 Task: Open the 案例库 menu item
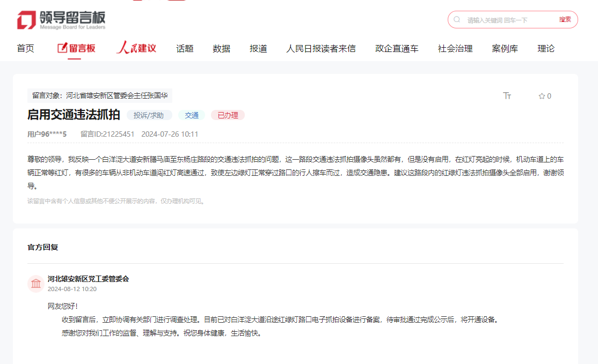(x=505, y=49)
